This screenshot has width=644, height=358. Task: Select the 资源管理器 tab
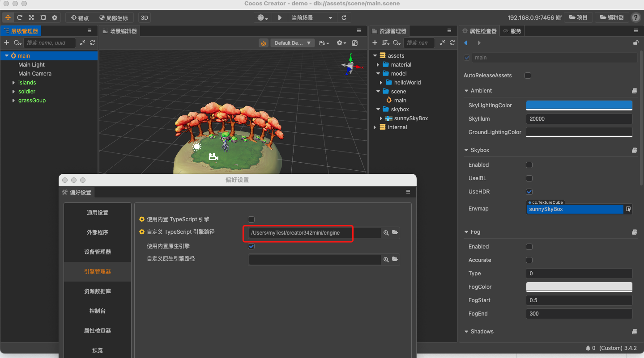[389, 31]
